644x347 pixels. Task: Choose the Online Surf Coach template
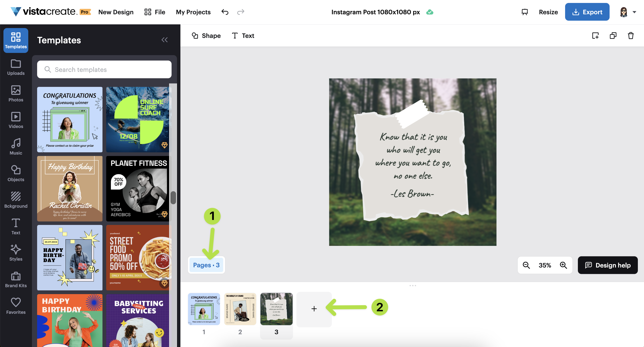137,119
